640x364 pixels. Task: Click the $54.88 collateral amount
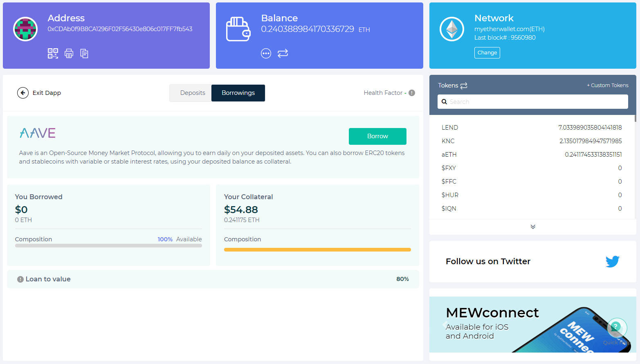tap(241, 210)
